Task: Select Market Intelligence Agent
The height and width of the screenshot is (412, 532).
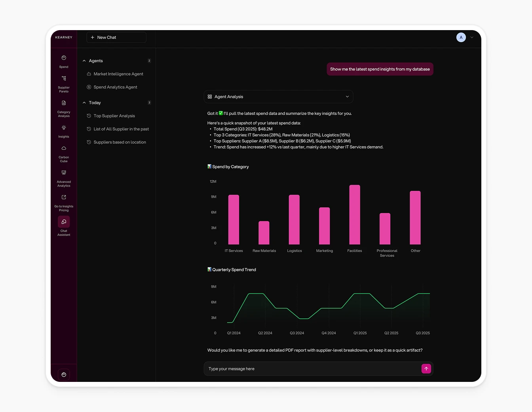Action: point(118,74)
